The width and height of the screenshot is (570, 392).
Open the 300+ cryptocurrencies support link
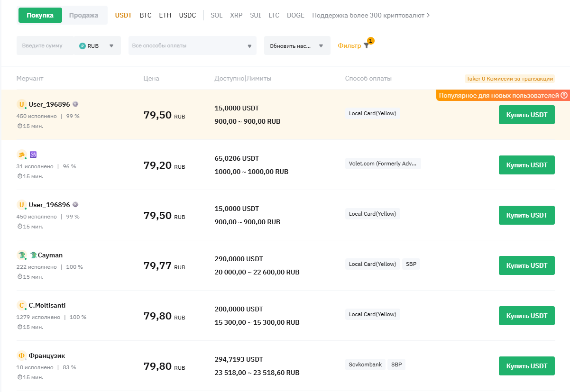(371, 15)
